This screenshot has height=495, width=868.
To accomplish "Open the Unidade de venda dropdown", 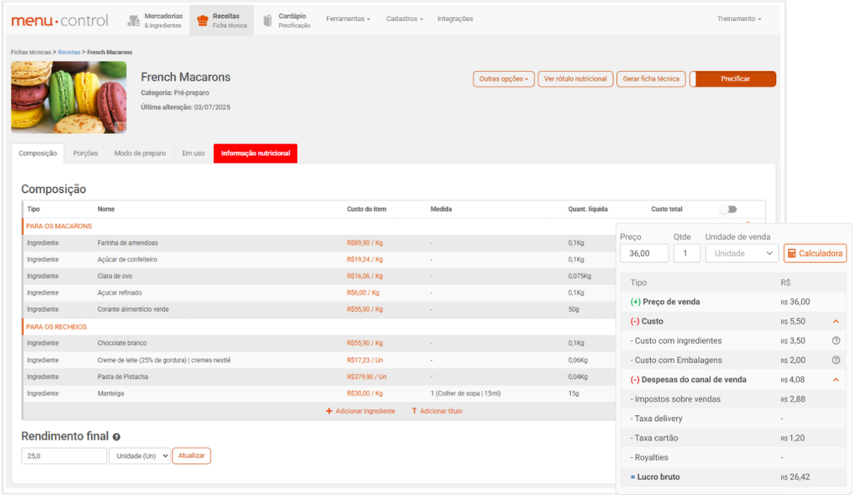I will 742,253.
